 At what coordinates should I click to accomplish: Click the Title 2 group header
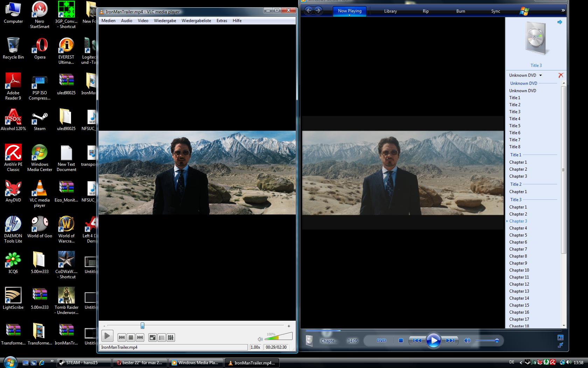[x=516, y=184]
